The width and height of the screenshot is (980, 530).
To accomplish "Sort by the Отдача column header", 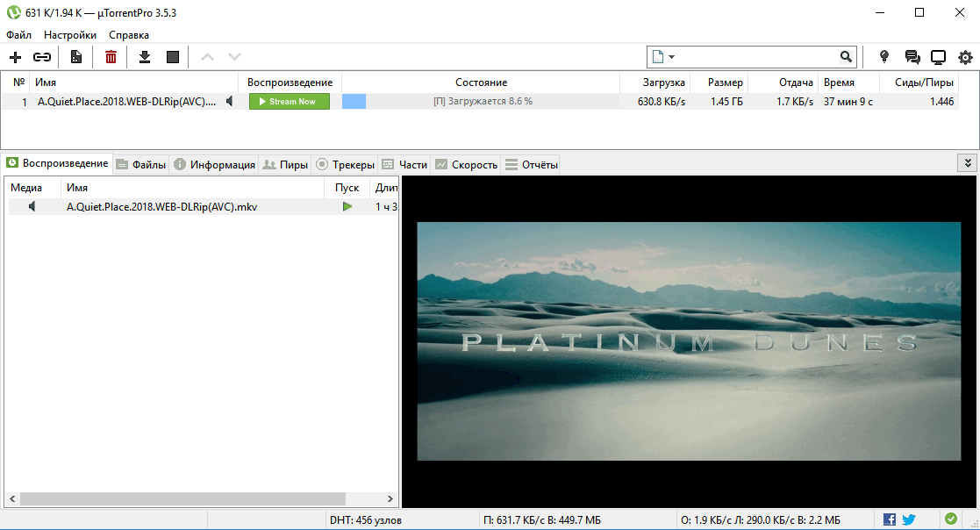I will 783,82.
